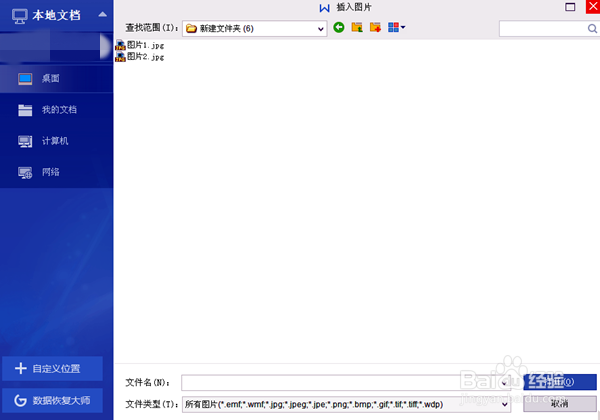
Task: Click the blue open button
Action: 560,382
